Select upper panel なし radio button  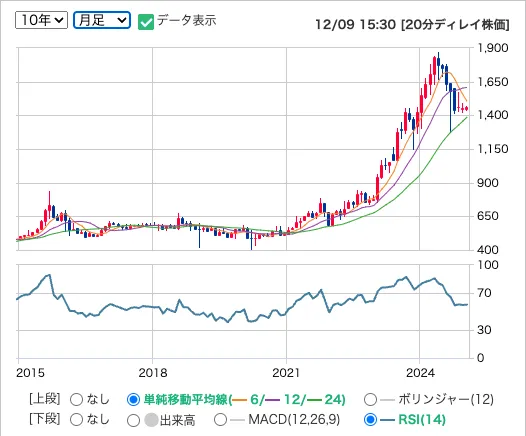click(x=76, y=399)
